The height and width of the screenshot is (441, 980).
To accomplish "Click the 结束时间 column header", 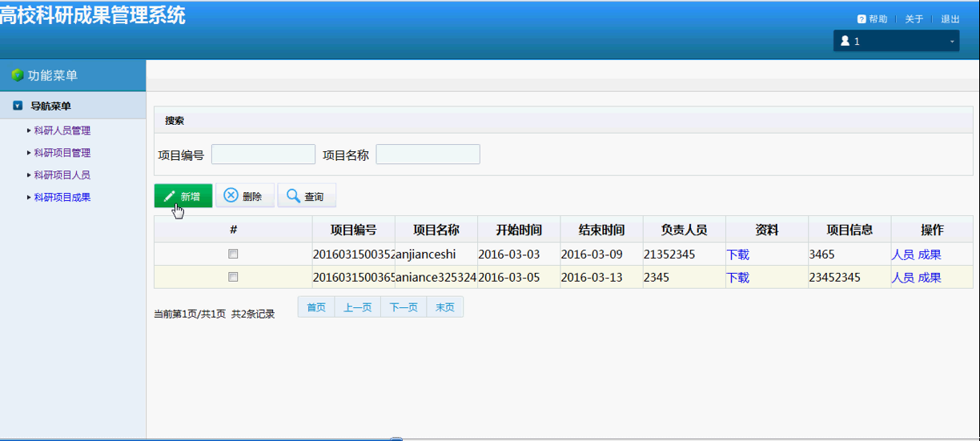I will point(601,230).
